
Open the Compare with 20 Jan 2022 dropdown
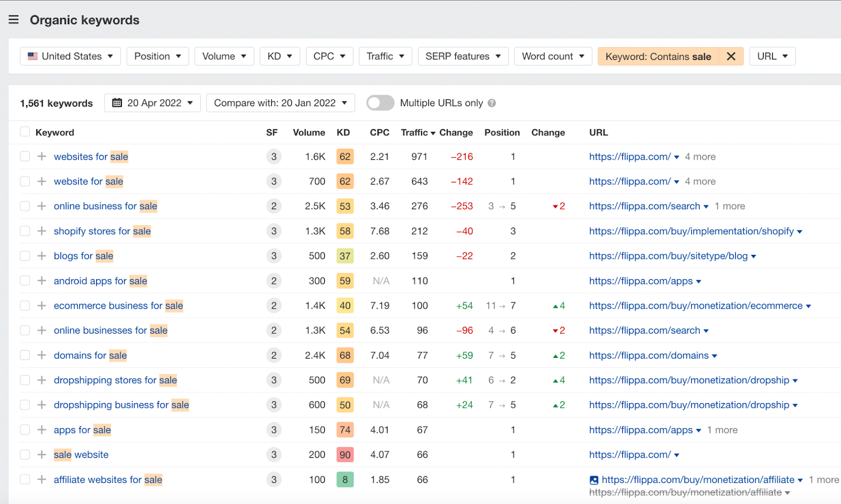click(x=281, y=103)
